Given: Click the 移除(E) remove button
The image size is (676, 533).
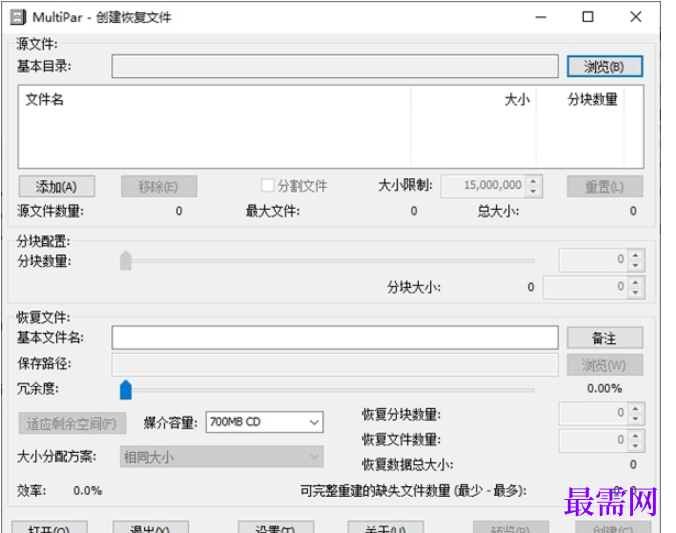Looking at the screenshot, I should 159,187.
